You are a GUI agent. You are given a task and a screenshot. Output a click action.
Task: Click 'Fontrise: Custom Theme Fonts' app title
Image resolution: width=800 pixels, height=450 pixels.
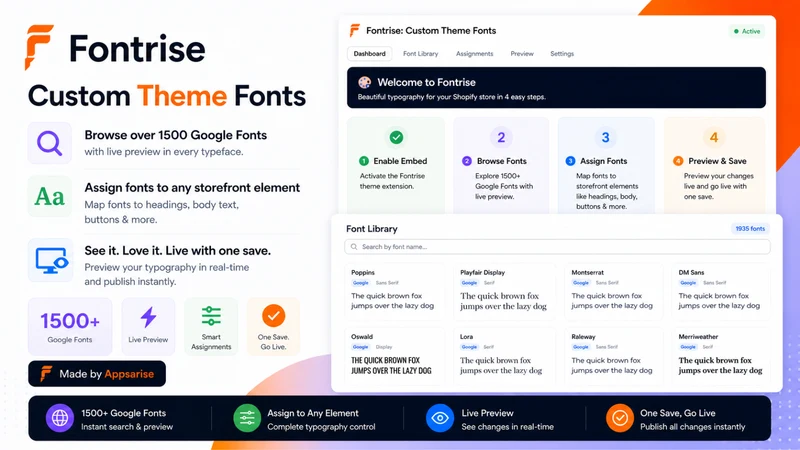click(x=431, y=31)
